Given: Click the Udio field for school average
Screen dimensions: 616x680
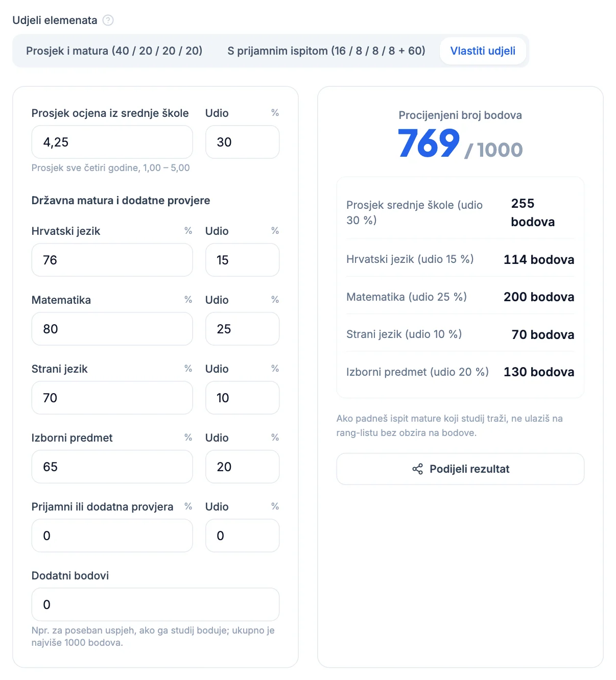Looking at the screenshot, I should point(242,142).
